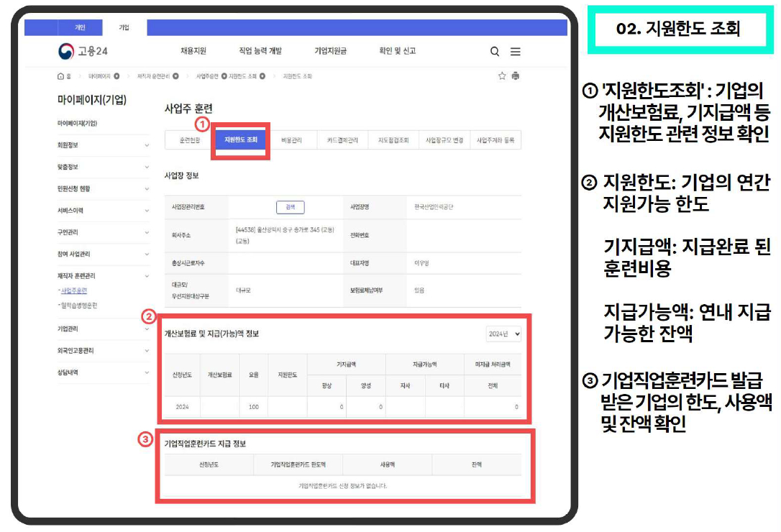Open the hamburger menu icon
Image resolution: width=781 pixels, height=532 pixels.
click(516, 51)
